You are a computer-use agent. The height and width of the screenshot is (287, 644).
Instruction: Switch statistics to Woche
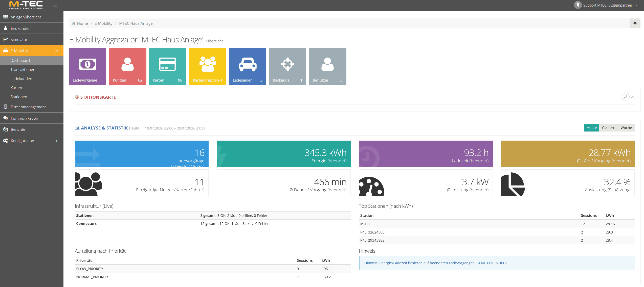point(626,128)
